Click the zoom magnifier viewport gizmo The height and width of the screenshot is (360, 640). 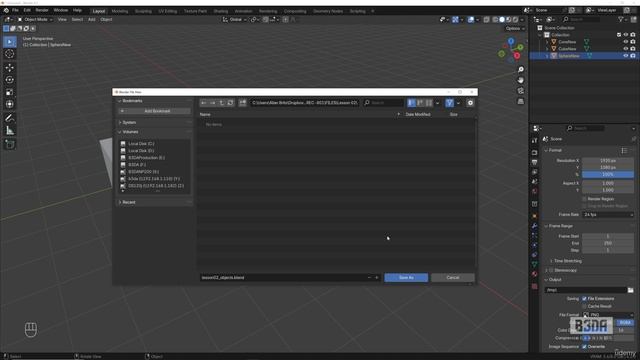pyautogui.click(x=520, y=70)
